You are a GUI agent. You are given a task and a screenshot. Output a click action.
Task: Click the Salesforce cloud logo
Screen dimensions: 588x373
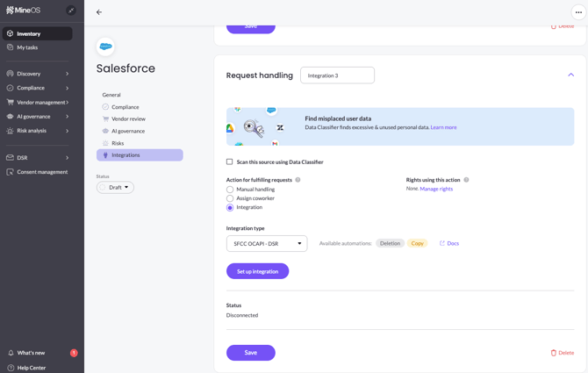point(105,47)
